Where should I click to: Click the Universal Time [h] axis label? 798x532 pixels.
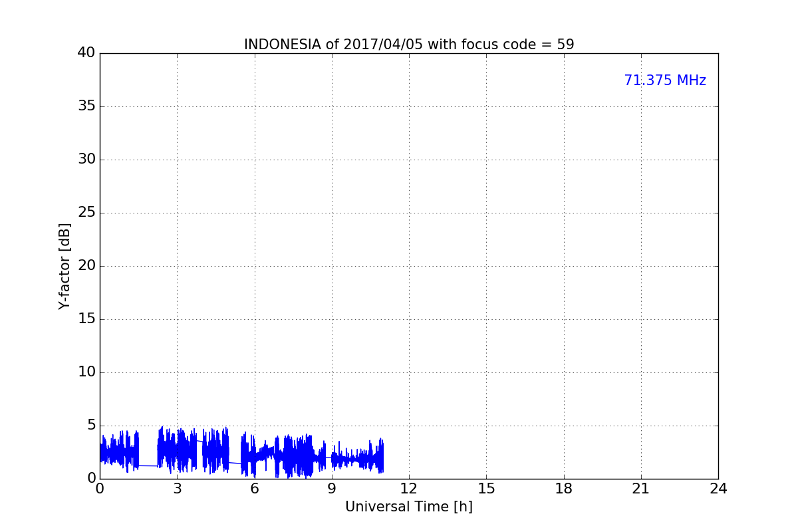click(x=409, y=507)
